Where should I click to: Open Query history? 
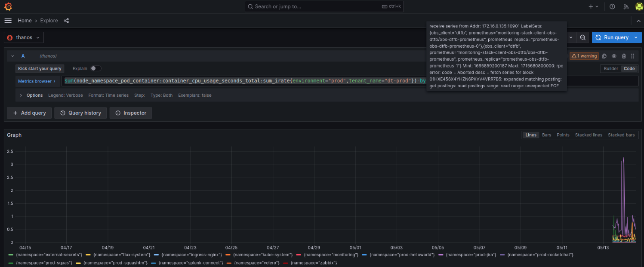pos(81,113)
